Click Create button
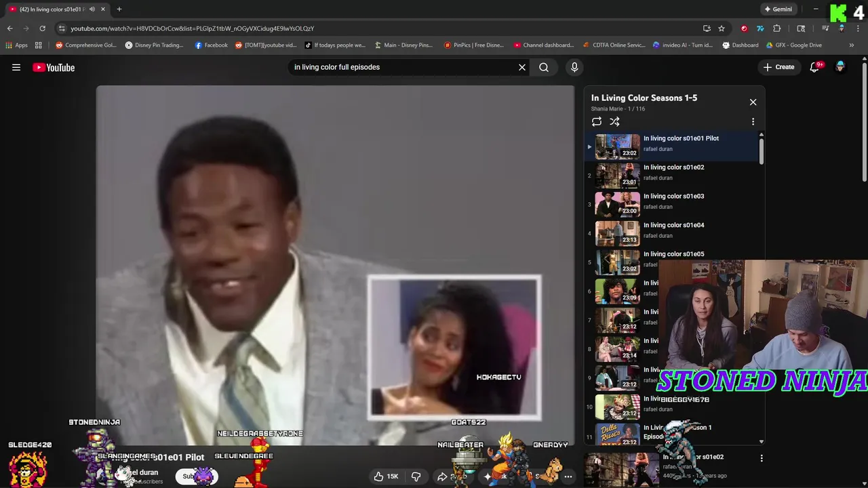868x488 pixels. point(778,67)
